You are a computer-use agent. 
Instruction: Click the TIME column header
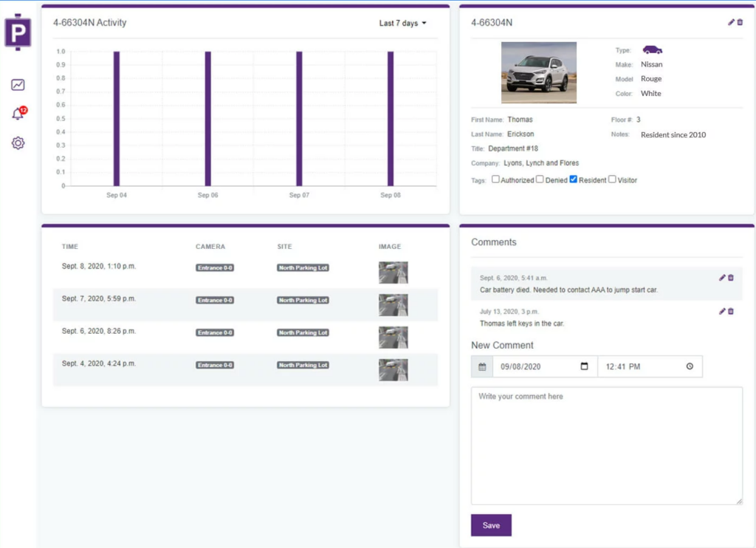(x=70, y=247)
